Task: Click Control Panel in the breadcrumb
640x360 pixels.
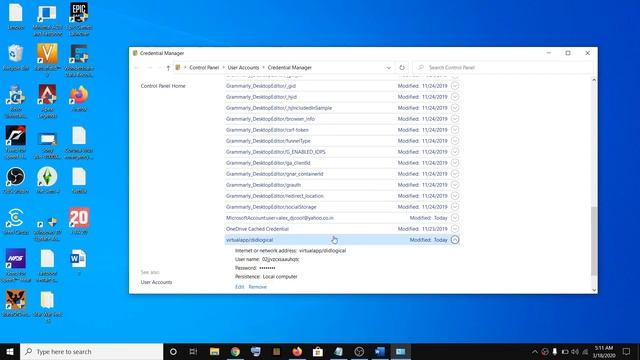Action: (204, 68)
